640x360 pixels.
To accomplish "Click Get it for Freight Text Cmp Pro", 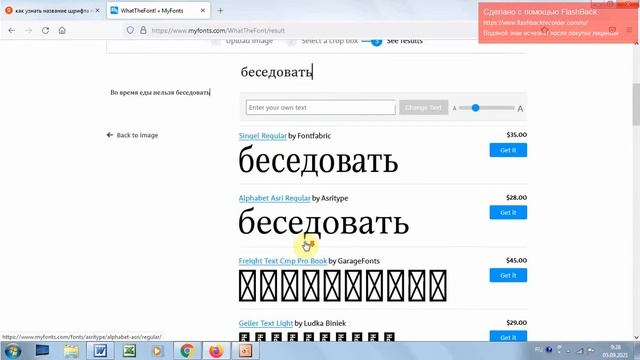I will click(508, 276).
